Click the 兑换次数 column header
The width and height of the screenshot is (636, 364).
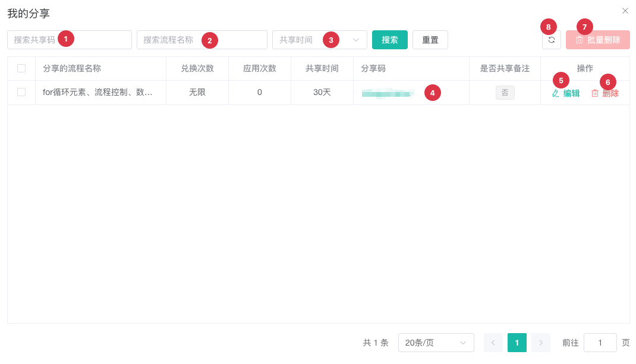pyautogui.click(x=197, y=68)
